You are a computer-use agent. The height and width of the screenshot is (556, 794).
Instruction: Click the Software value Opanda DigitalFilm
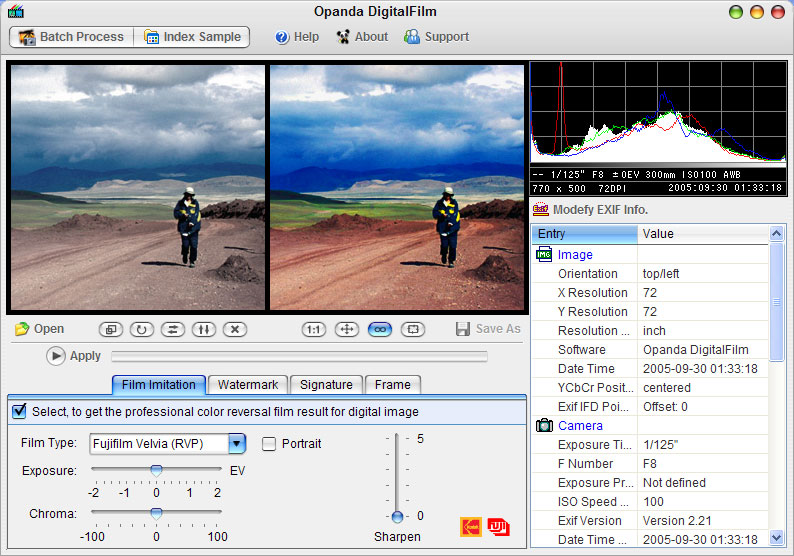696,350
